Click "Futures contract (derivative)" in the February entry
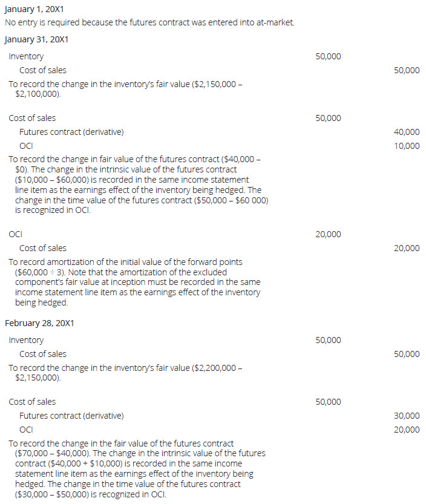 [71, 416]
